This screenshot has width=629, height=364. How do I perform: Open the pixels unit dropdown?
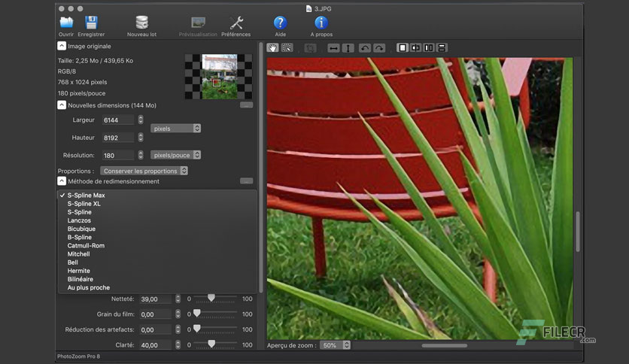pyautogui.click(x=176, y=129)
